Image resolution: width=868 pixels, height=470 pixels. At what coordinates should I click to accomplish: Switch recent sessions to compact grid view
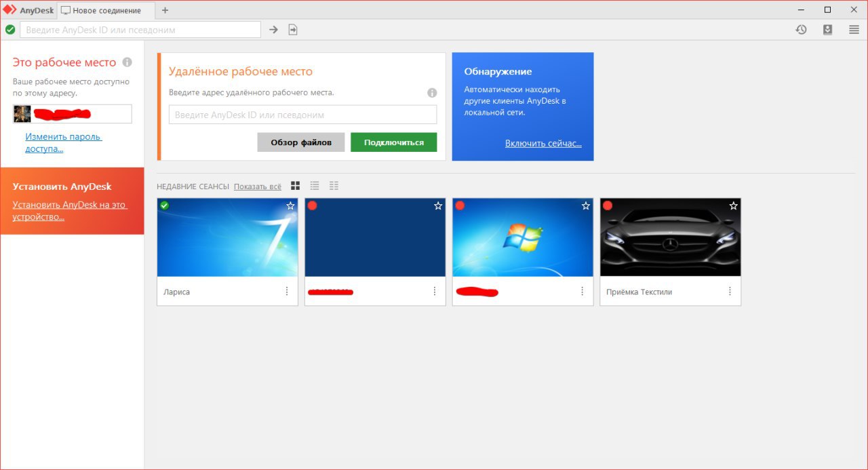point(334,186)
